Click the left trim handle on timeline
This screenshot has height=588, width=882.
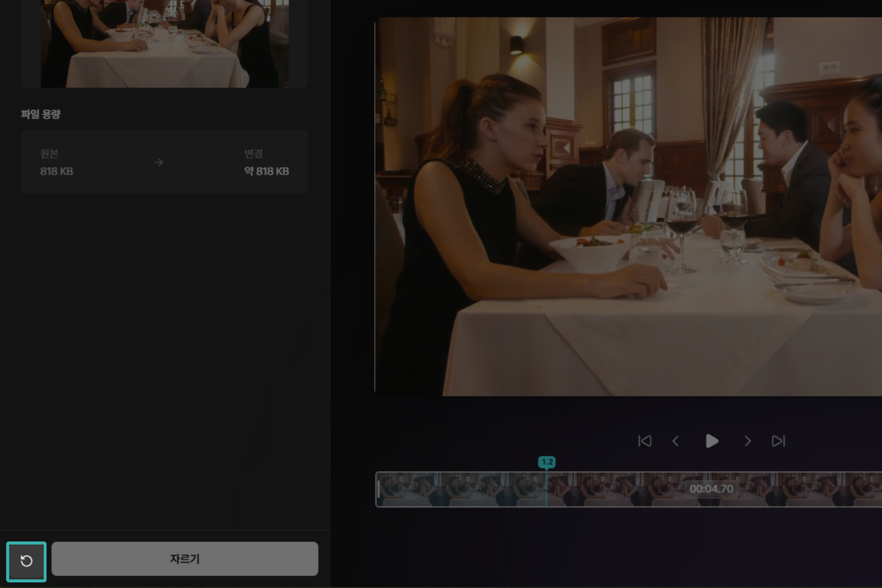click(x=379, y=489)
